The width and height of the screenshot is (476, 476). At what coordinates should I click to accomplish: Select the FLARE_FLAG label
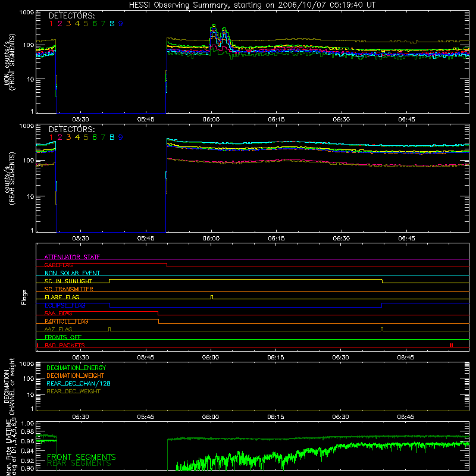click(62, 297)
